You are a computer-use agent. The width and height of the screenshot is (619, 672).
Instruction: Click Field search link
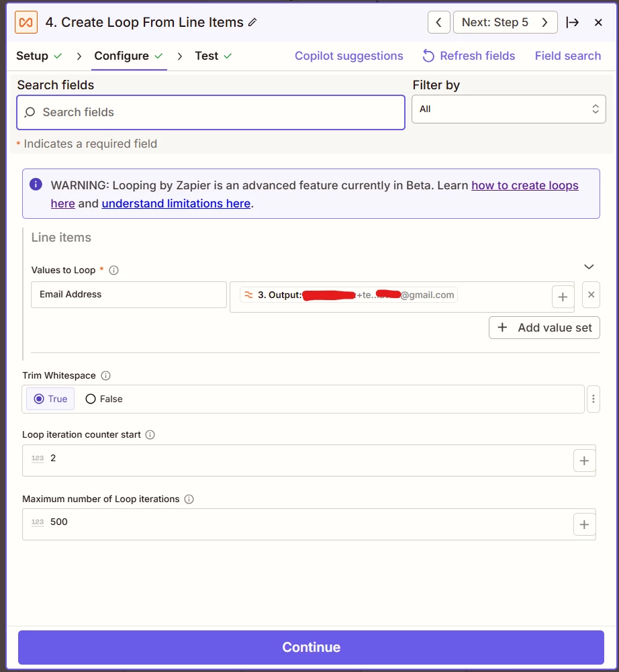[x=567, y=56]
